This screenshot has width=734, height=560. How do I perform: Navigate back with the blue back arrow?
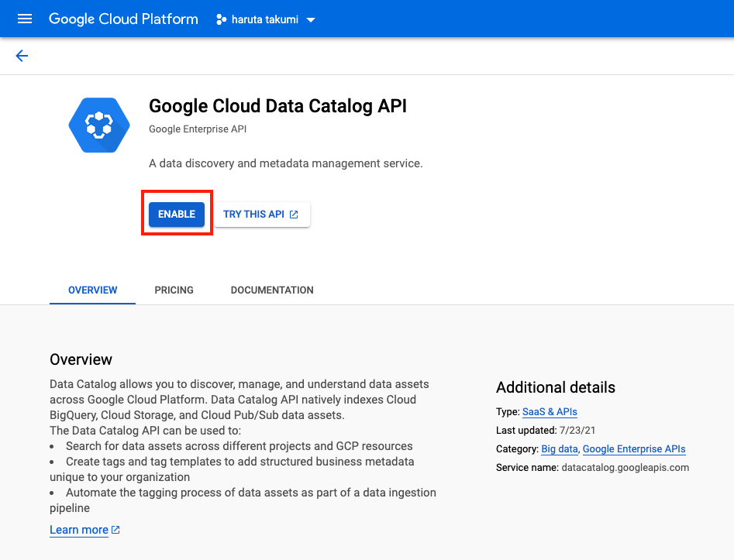(22, 56)
